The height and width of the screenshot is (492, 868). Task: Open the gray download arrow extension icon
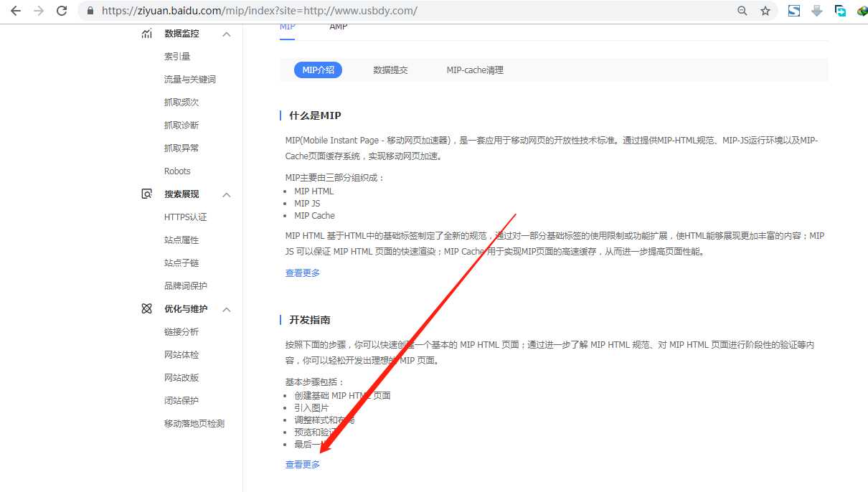point(817,11)
